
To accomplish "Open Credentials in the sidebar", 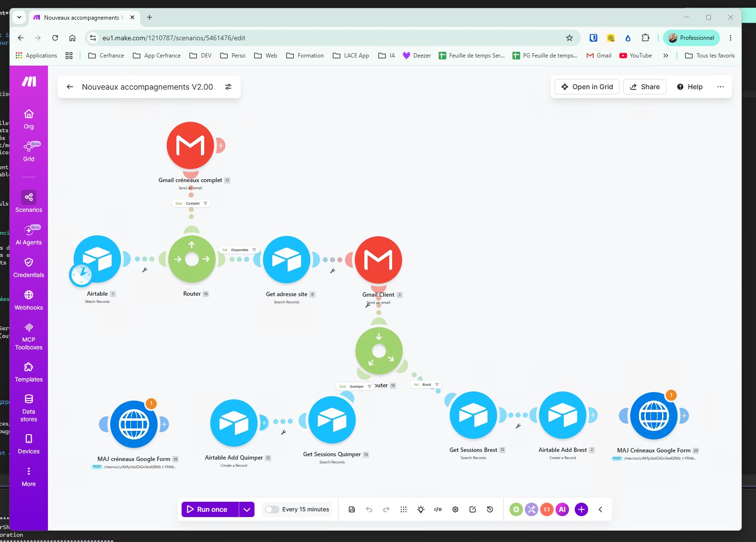I will [29, 268].
